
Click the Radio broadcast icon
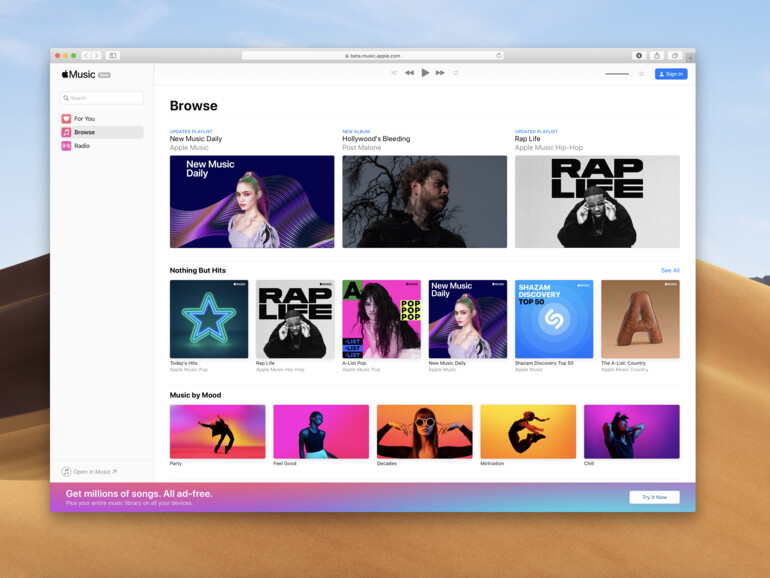(x=66, y=146)
